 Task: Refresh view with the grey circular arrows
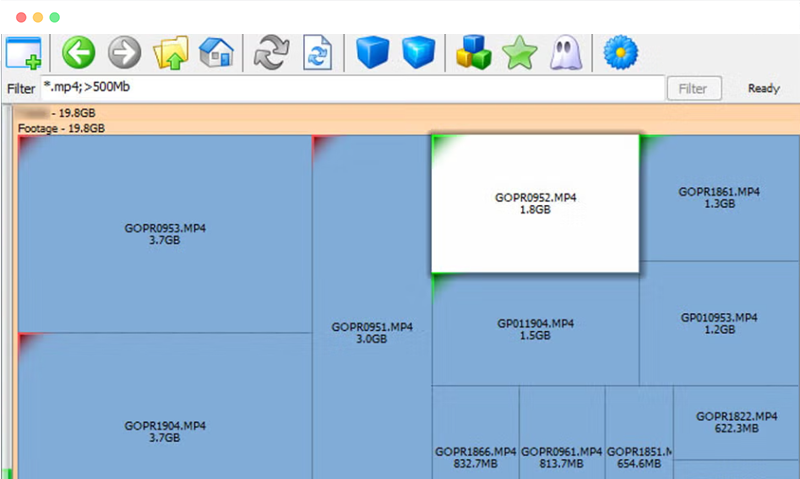tap(271, 52)
